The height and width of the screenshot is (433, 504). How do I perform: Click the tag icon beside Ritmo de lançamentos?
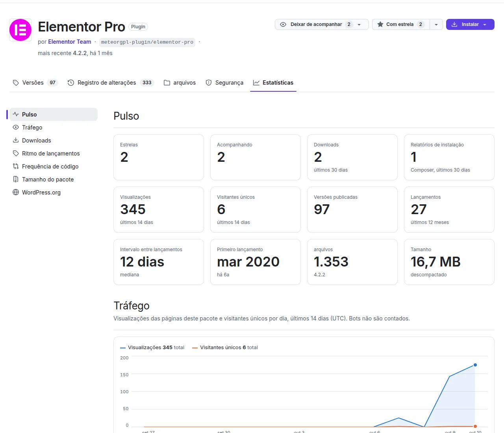16,153
